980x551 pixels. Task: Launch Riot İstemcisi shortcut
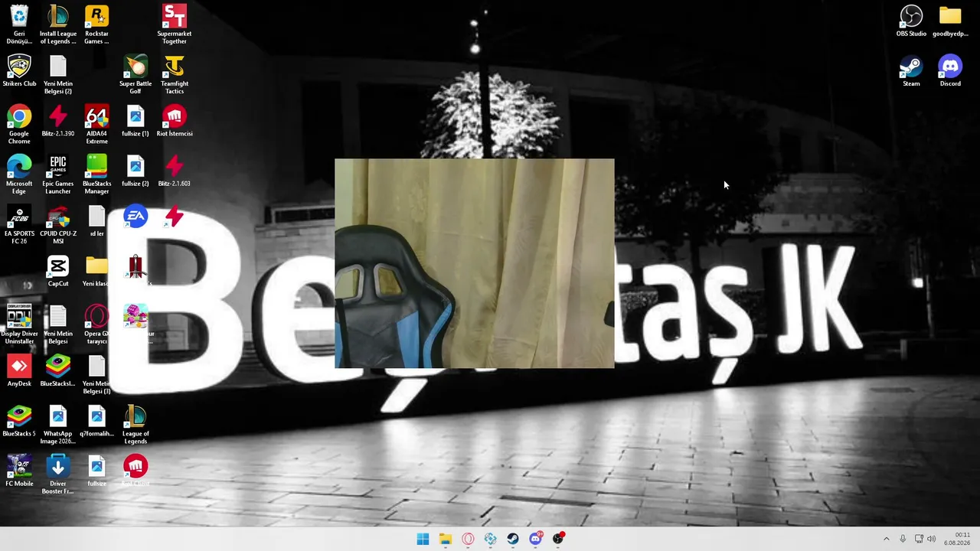pos(175,121)
